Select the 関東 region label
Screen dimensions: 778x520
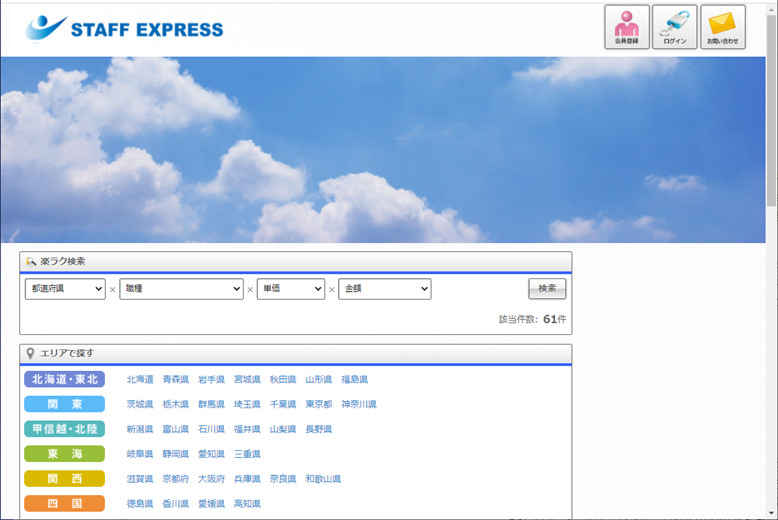65,404
